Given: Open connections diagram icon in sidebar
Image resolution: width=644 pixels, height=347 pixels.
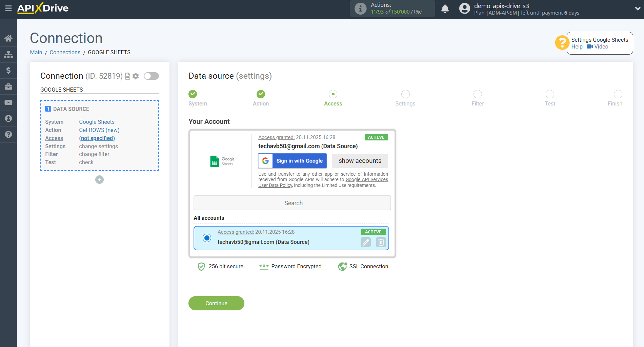Looking at the screenshot, I should [x=8, y=54].
